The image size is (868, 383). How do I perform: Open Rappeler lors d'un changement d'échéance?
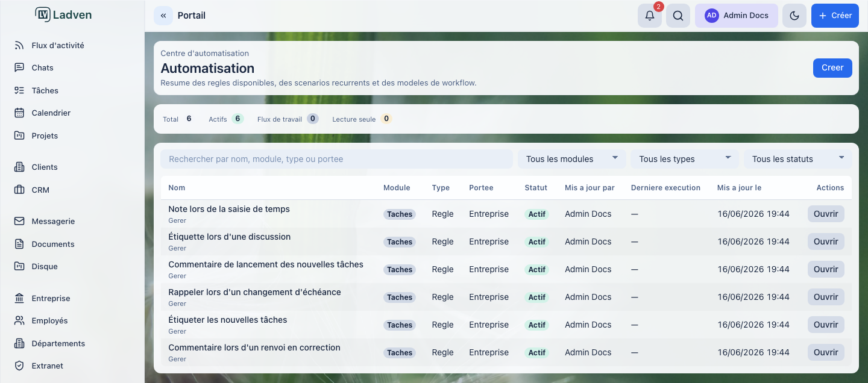tap(826, 297)
